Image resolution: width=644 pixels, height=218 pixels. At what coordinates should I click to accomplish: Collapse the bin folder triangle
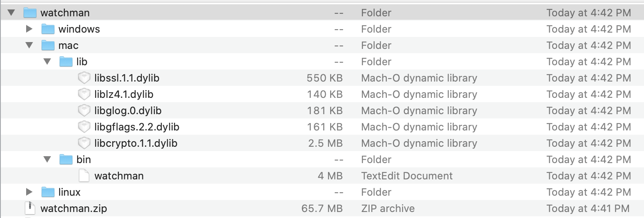47,160
